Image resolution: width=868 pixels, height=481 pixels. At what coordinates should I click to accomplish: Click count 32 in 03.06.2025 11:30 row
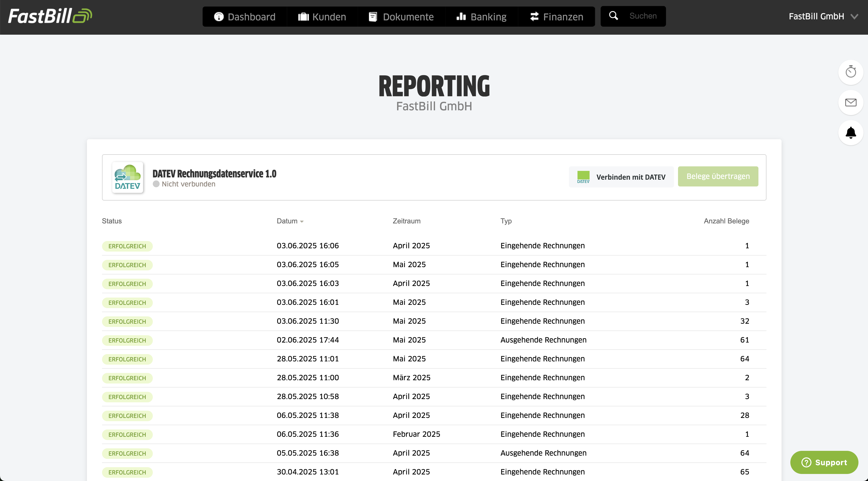click(745, 321)
